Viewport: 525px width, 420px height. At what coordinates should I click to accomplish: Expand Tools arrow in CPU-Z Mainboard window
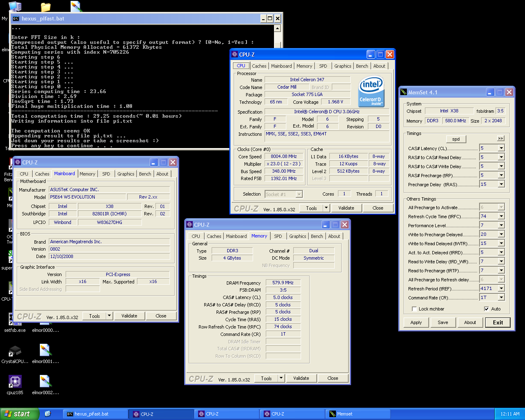tap(110, 316)
